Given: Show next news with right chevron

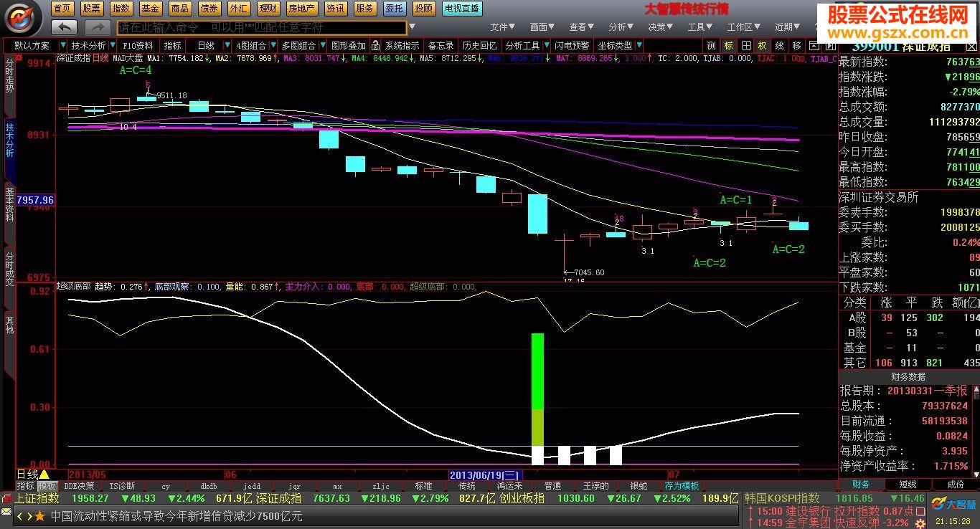Looking at the screenshot, I should tap(29, 516).
